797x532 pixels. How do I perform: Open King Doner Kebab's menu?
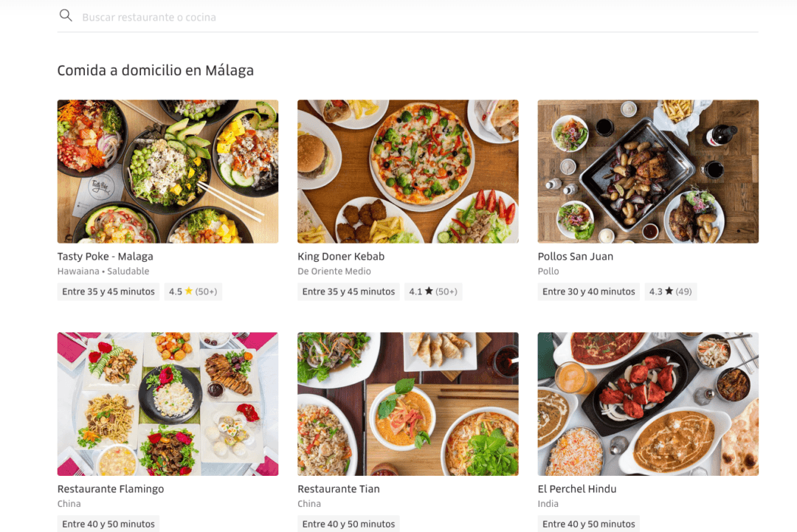341,256
